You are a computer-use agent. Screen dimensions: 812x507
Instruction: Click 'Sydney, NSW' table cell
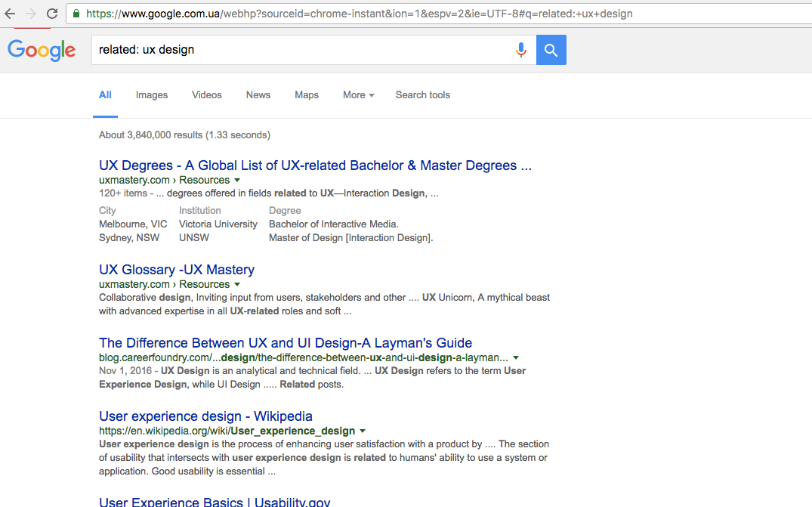tap(129, 237)
